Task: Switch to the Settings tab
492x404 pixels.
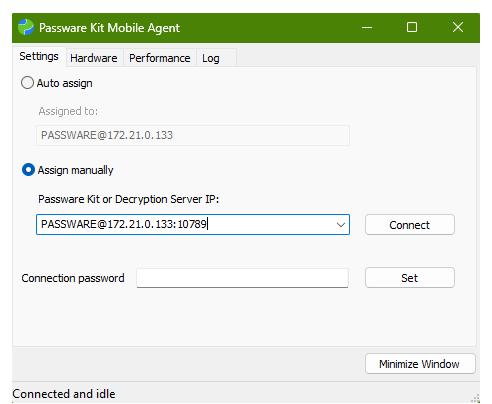Action: tap(39, 56)
